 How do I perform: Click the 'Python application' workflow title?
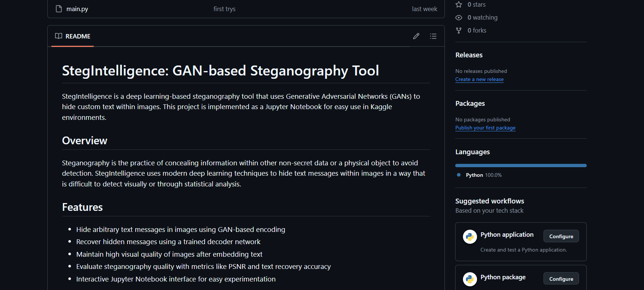[x=507, y=235]
